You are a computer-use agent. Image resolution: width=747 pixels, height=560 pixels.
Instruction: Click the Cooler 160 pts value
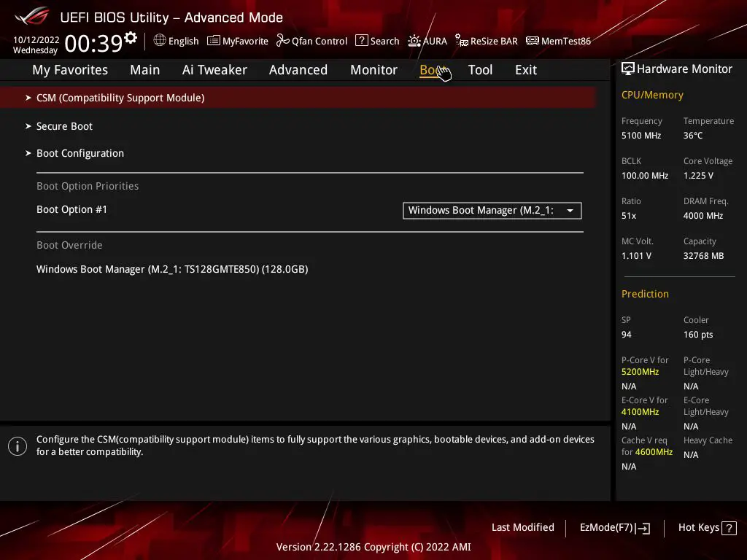tap(698, 334)
